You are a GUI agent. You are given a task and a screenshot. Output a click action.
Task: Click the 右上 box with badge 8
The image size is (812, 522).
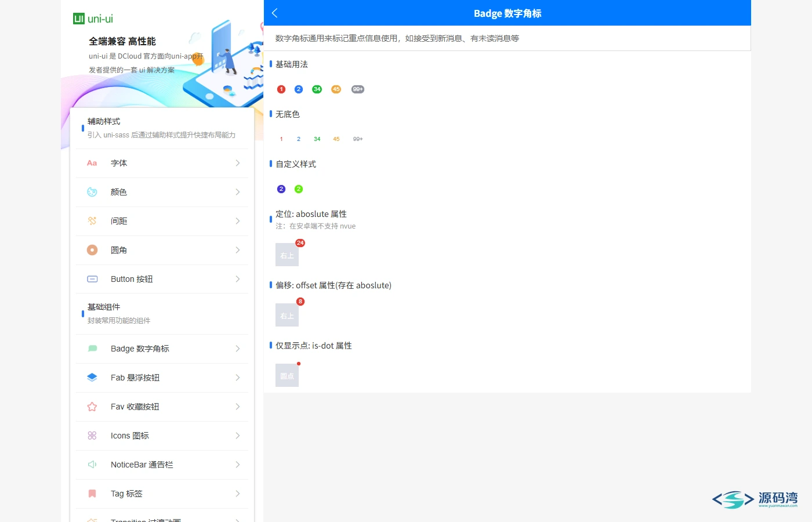click(287, 316)
